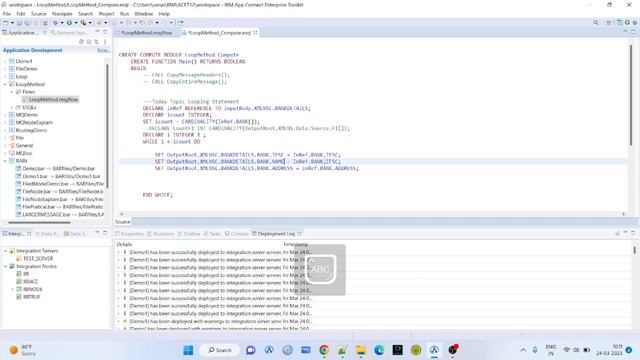Viewport: 640px width, 360px height.
Task: Click the search magnifier toolbar icon
Action: [596, 23]
